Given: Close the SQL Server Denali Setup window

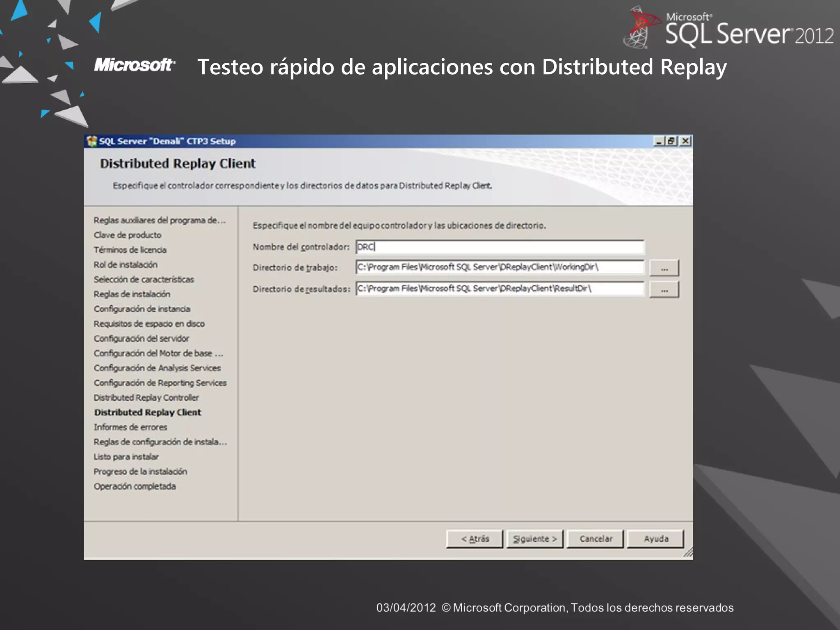Looking at the screenshot, I should pyautogui.click(x=685, y=142).
